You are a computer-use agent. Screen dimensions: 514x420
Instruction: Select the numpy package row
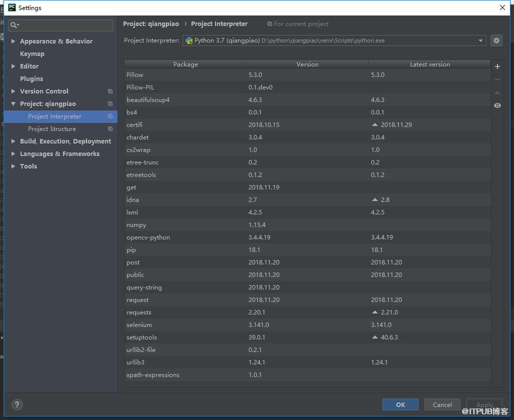pos(307,225)
